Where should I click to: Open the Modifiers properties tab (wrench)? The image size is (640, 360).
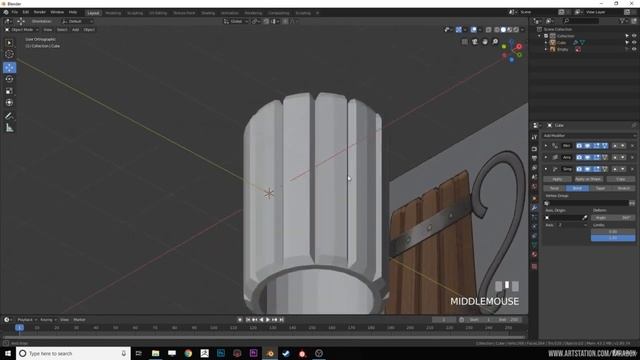(x=534, y=208)
